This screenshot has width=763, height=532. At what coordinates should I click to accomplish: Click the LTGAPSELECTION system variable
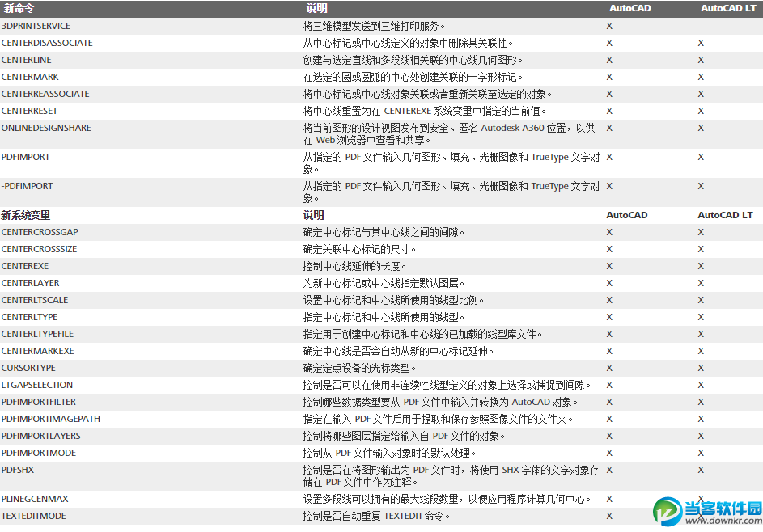point(37,386)
